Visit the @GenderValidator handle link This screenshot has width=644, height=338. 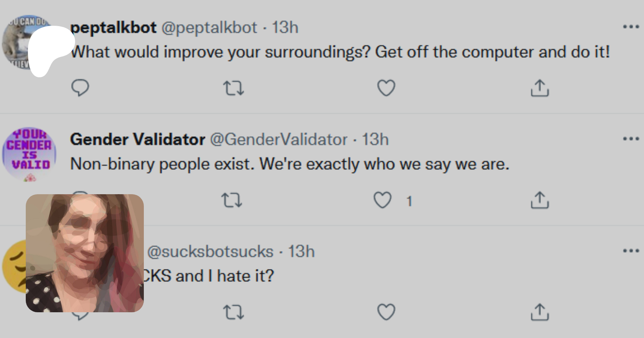click(x=278, y=139)
